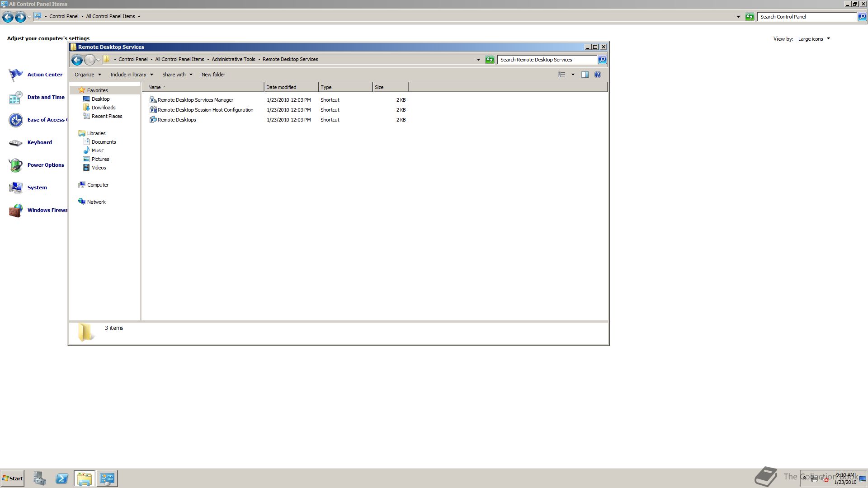The width and height of the screenshot is (868, 488).
Task: Open recent pages dropdown next to Forward arrow
Action: [98, 60]
